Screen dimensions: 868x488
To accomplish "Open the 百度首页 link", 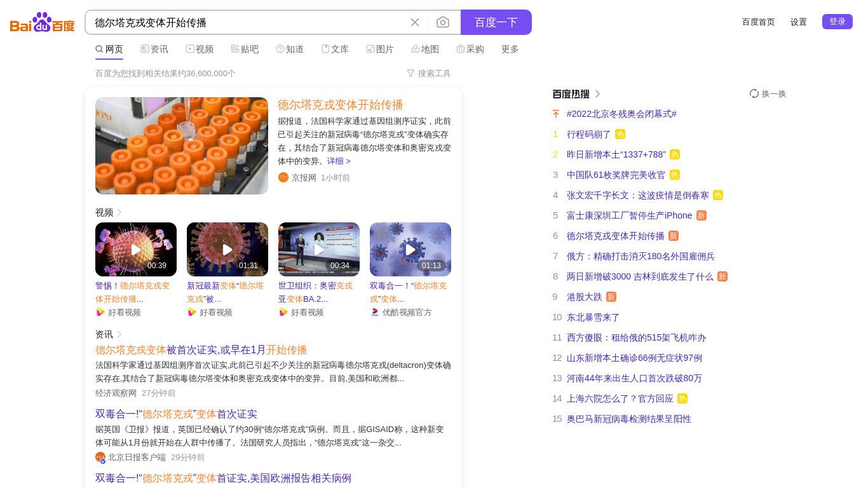I will pyautogui.click(x=759, y=22).
